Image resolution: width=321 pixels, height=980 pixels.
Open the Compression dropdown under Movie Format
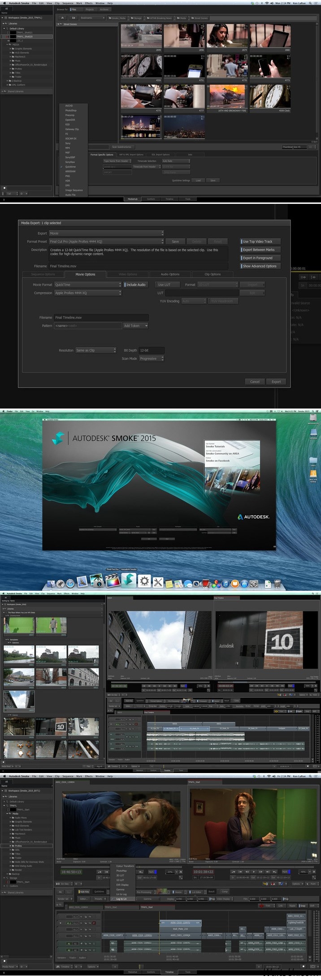click(x=88, y=293)
